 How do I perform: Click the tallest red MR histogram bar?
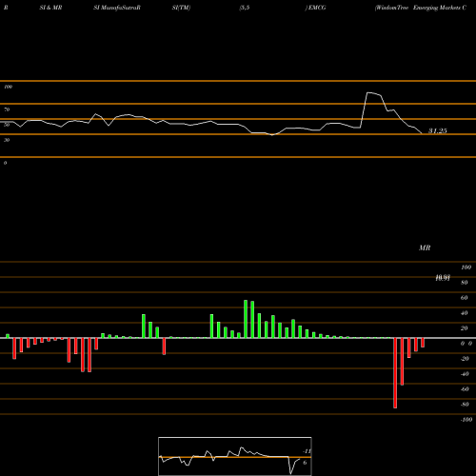click(395, 373)
